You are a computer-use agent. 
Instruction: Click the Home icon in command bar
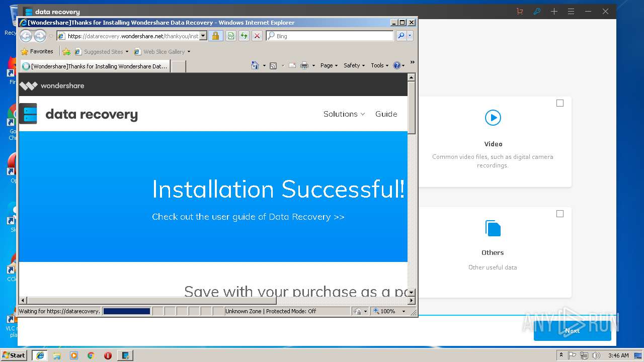[255, 65]
